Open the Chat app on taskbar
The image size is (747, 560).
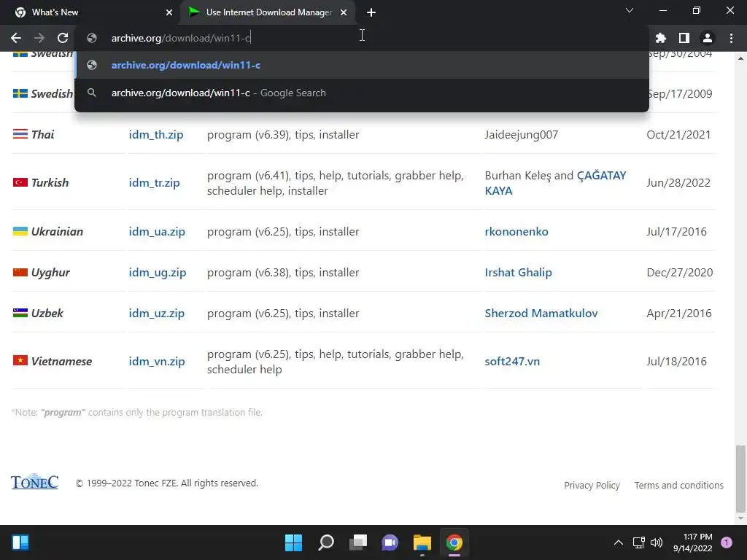(x=390, y=542)
